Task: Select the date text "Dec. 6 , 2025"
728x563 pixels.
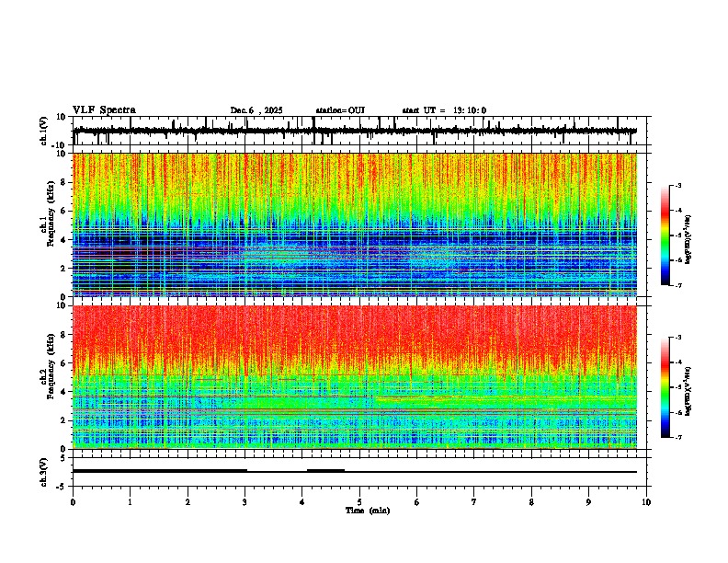Action: pos(256,110)
